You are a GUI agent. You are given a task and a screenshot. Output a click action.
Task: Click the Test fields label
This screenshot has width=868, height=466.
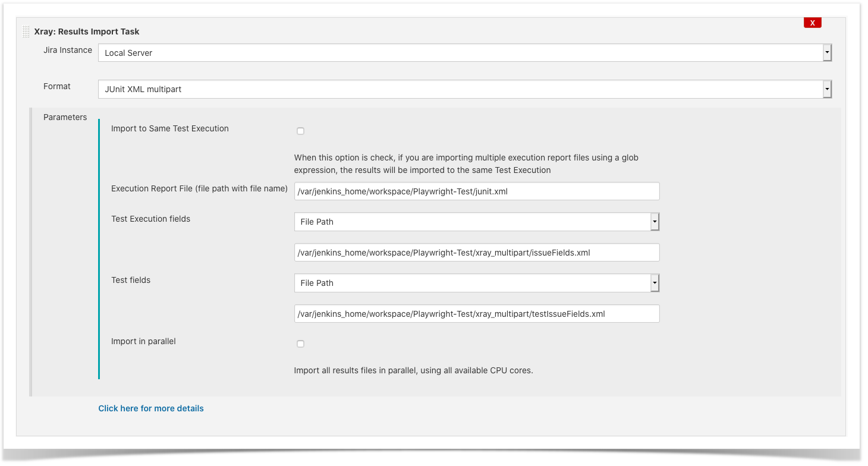click(x=131, y=280)
